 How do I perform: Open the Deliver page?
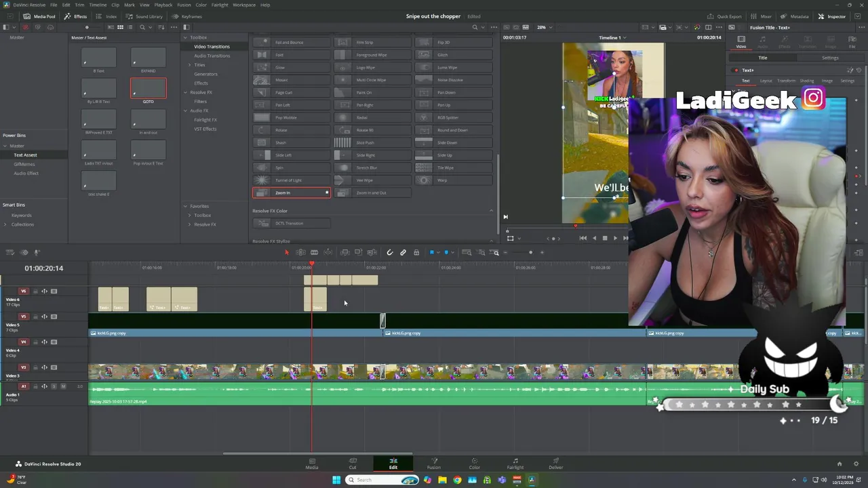tap(556, 464)
